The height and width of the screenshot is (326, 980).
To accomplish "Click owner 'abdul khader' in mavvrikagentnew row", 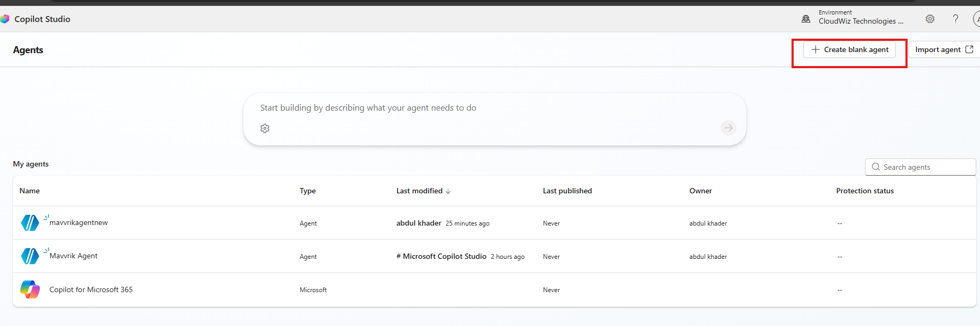I will pos(708,223).
